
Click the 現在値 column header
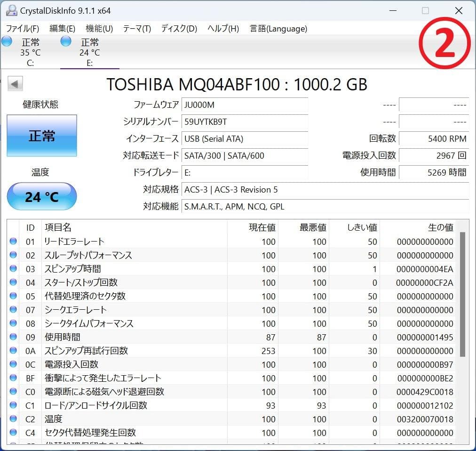[253, 227]
